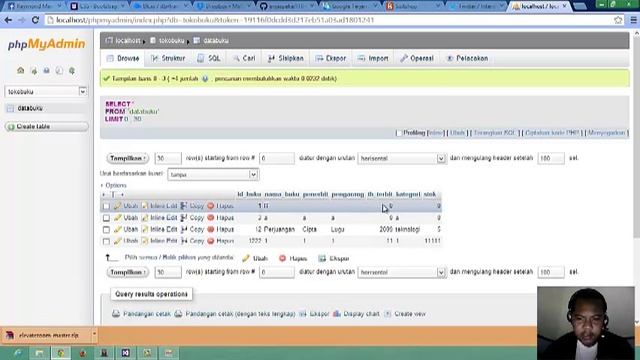Open the query window icon in sidebar
Image resolution: width=640 pixels, height=360 pixels.
(x=47, y=71)
